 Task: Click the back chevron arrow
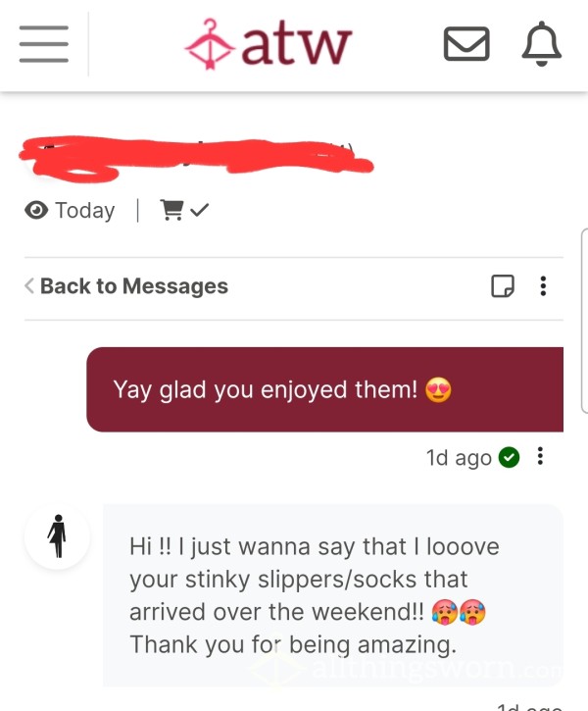[x=29, y=286]
